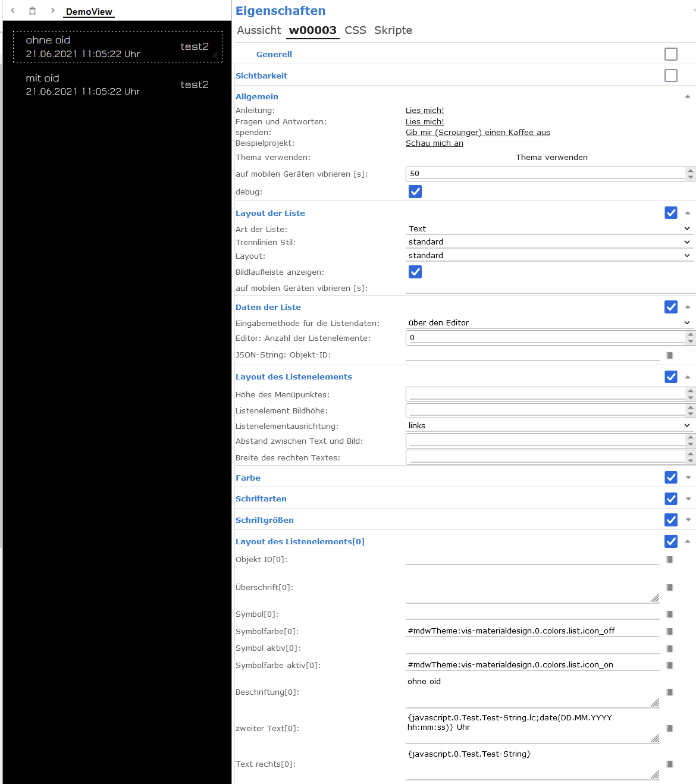Uncheck Layout des Listenelements section checkbox
This screenshot has width=696, height=784.
pyautogui.click(x=671, y=377)
